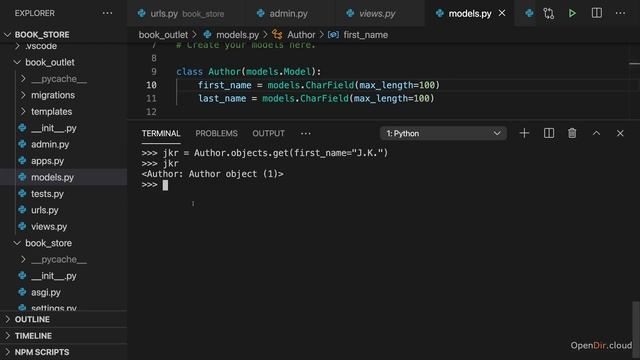Click the first_name field symbol icon in breadcrumb
640x360 pixels.
coord(333,35)
